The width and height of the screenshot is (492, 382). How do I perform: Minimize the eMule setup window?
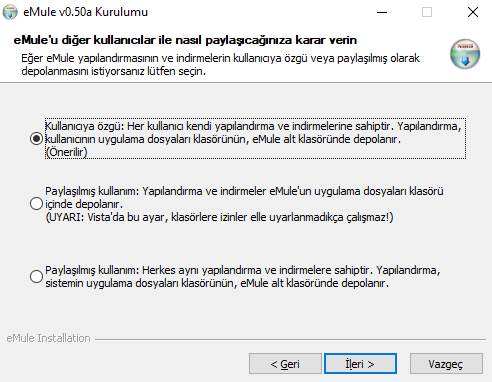point(382,12)
